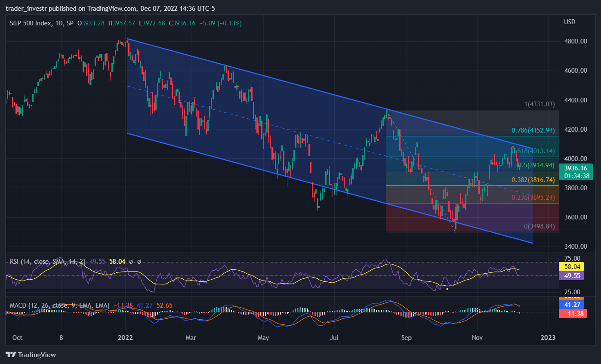The height and width of the screenshot is (364, 601).
Task: Click the RSI legend value 58.04
Action: pyautogui.click(x=117, y=261)
